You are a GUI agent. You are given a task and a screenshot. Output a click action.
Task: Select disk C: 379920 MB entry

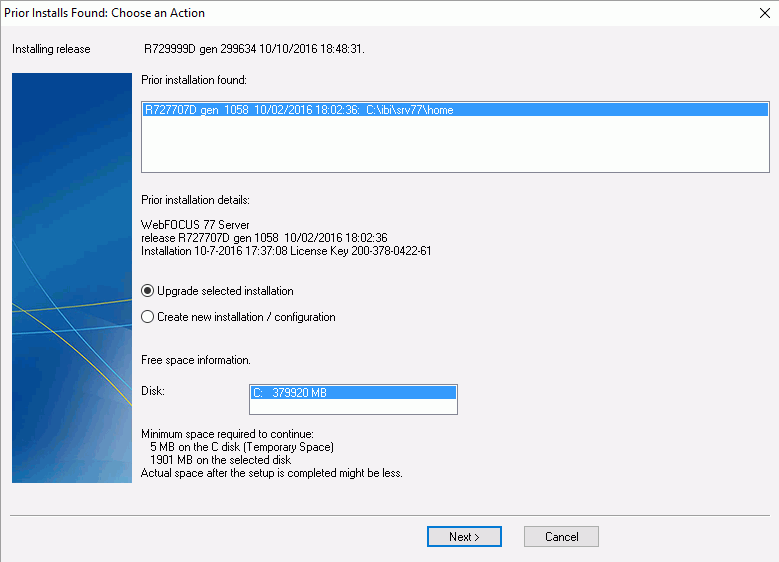[x=353, y=393]
